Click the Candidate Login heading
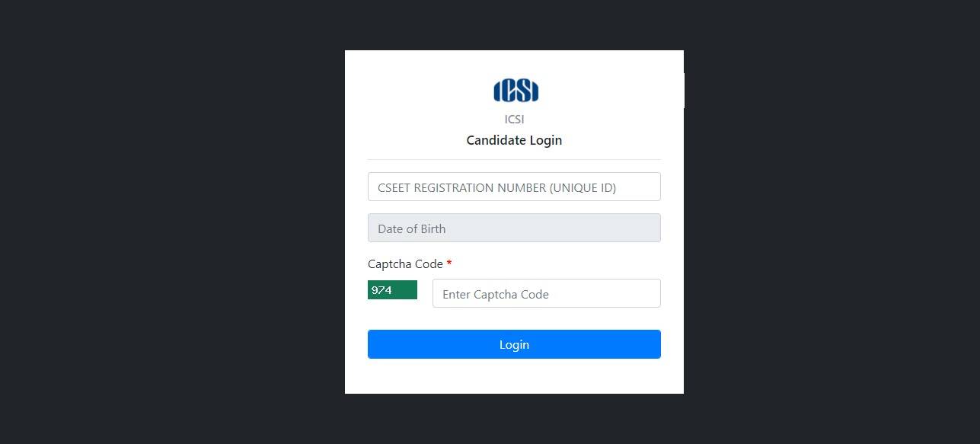980x444 pixels. 514,140
